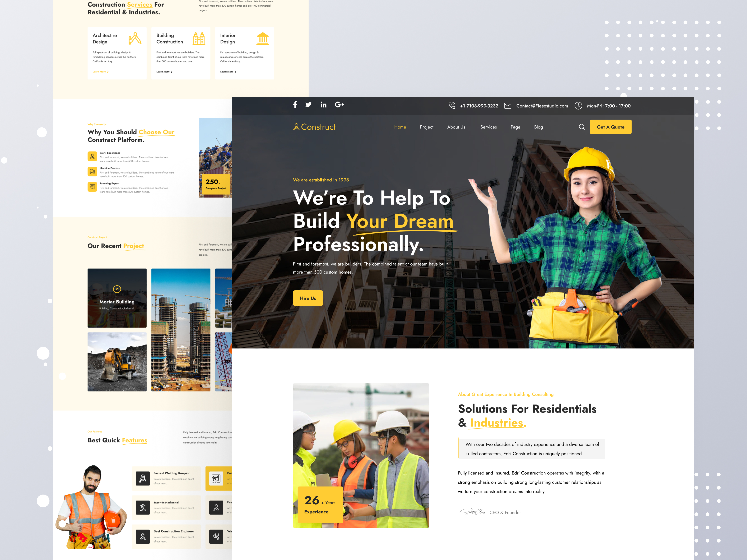The height and width of the screenshot is (560, 747).
Task: Toggle the Blog menu expander
Action: pyautogui.click(x=539, y=127)
